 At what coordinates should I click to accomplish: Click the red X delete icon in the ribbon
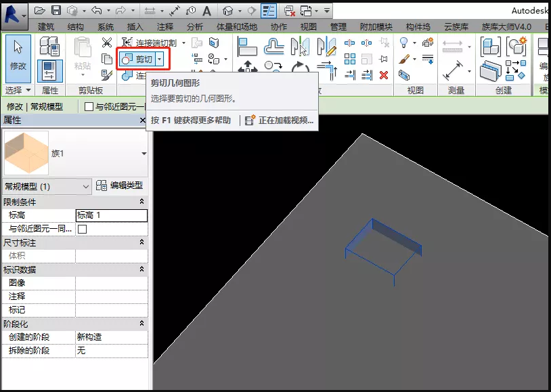[x=384, y=75]
